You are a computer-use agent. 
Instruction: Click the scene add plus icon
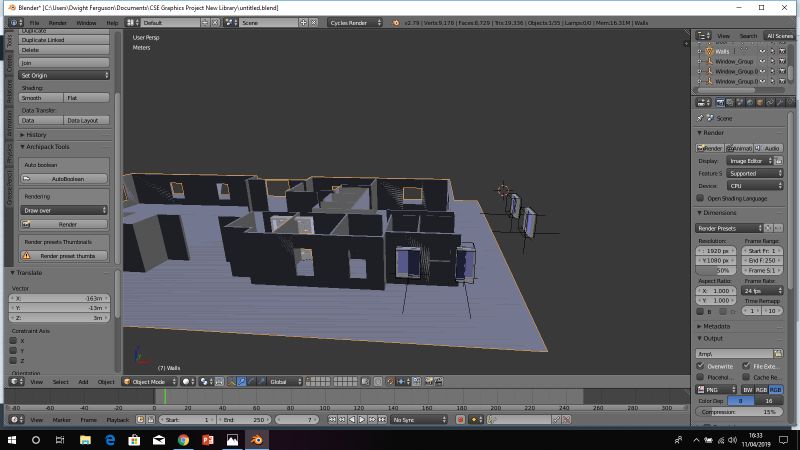pos(304,22)
